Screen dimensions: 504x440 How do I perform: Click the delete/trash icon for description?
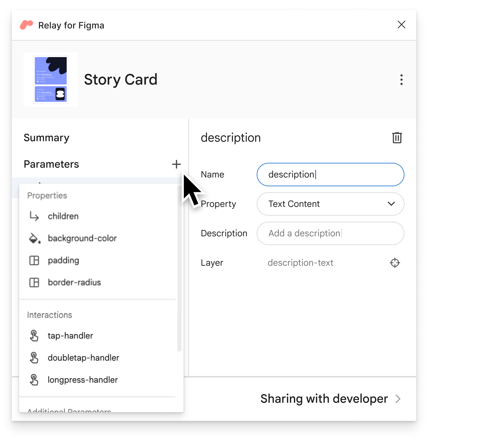click(396, 138)
